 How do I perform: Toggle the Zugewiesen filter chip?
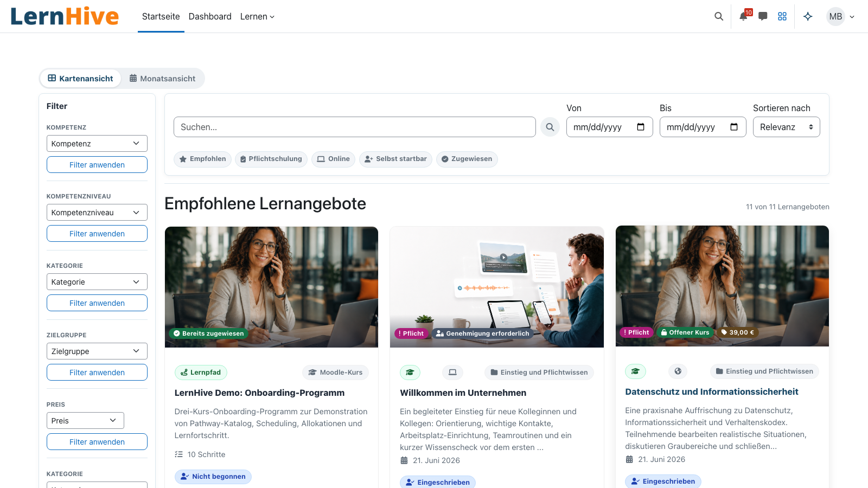[467, 159]
